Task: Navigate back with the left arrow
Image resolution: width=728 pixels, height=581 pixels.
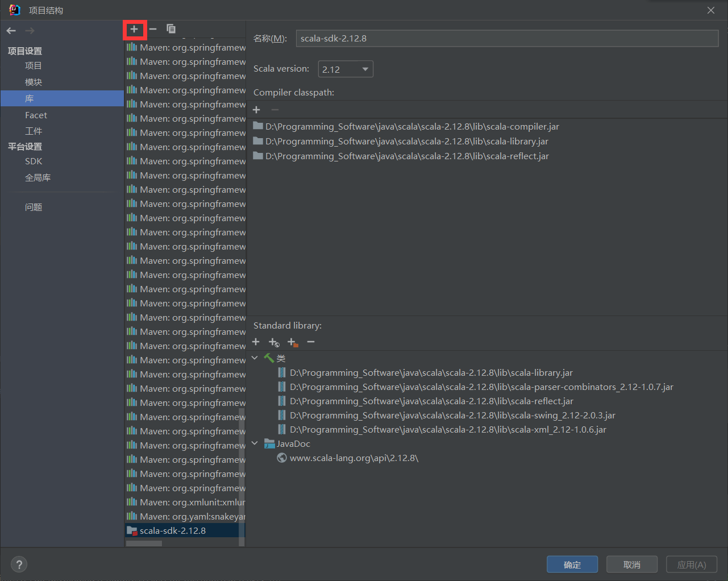Action: pyautogui.click(x=11, y=31)
